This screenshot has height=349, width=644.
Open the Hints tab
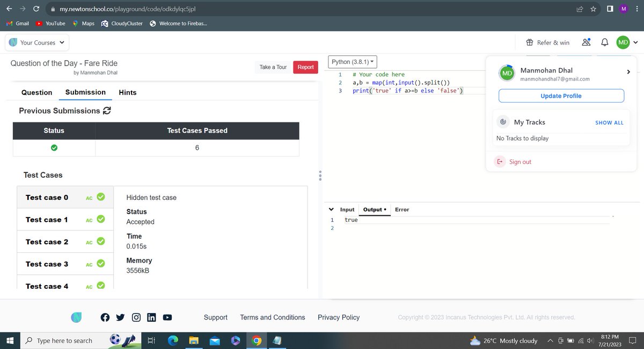tap(128, 92)
